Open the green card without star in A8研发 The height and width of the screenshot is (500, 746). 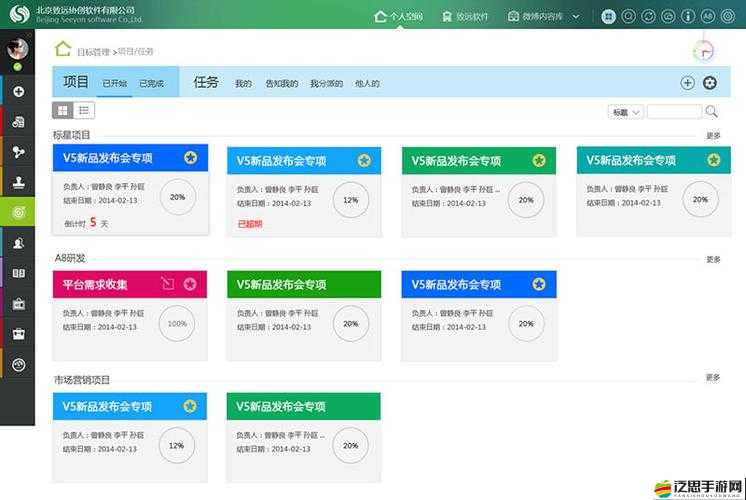coord(304,284)
